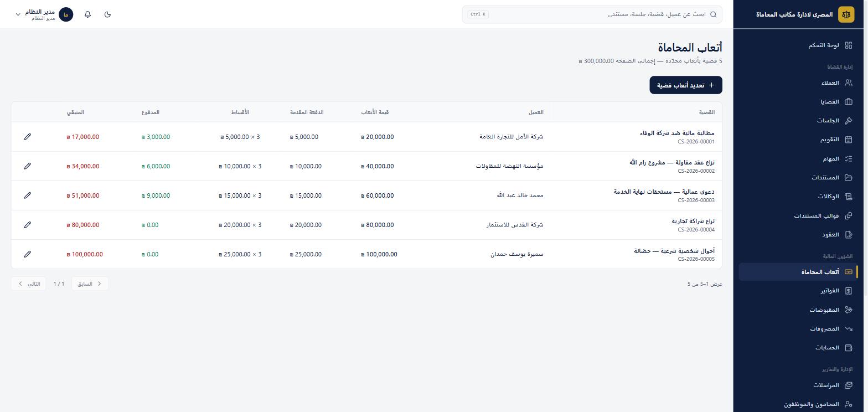Click the ما user avatar
Image resolution: width=868 pixels, height=412 pixels.
(x=66, y=14)
